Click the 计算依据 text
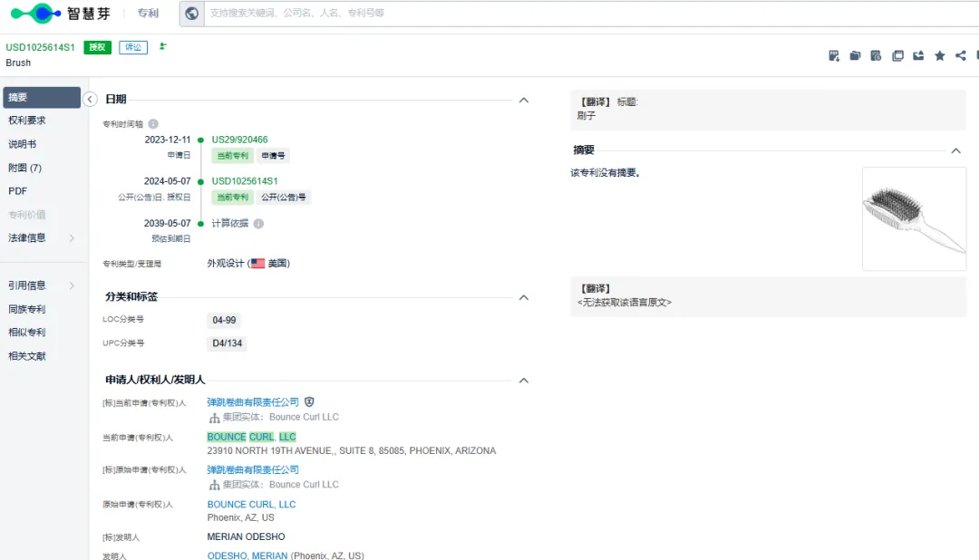The width and height of the screenshot is (979, 560). click(229, 224)
